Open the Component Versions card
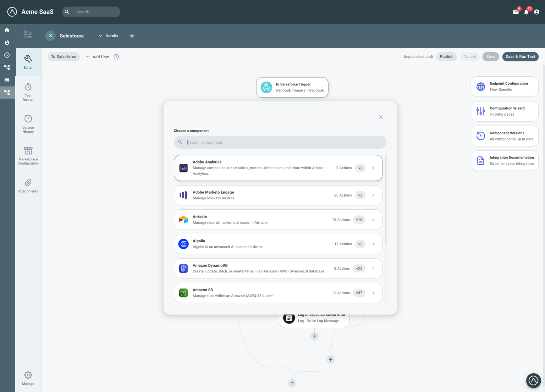 tap(505, 136)
